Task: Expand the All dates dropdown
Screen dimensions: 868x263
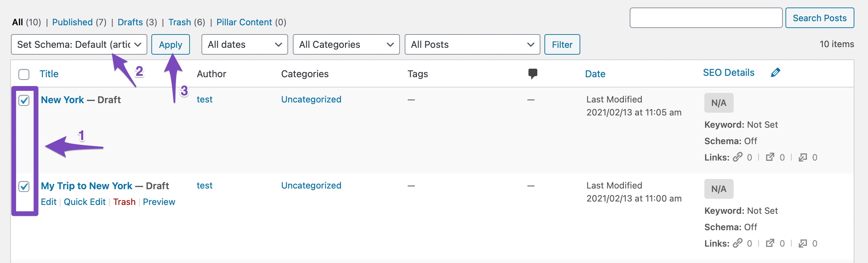Action: click(244, 44)
